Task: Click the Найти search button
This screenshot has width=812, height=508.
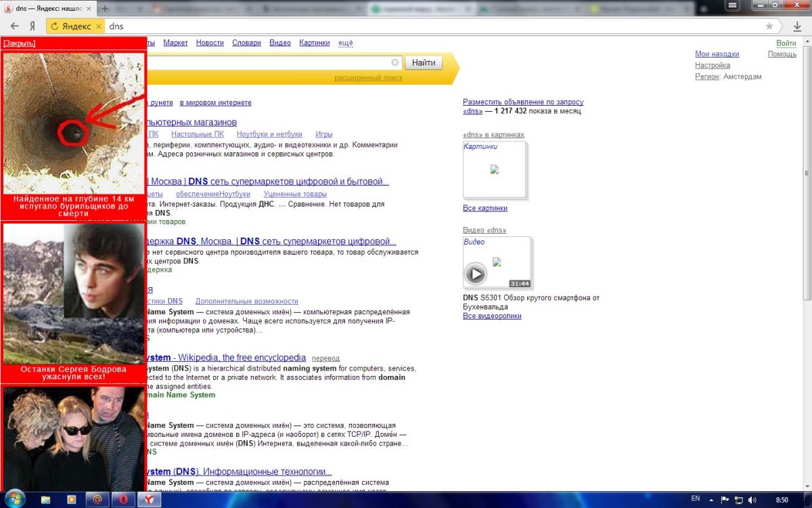Action: [424, 62]
